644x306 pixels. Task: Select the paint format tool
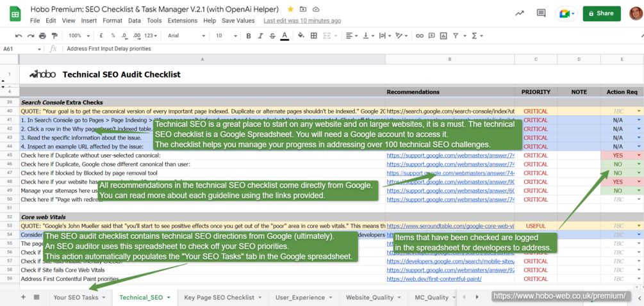pyautogui.click(x=54, y=36)
